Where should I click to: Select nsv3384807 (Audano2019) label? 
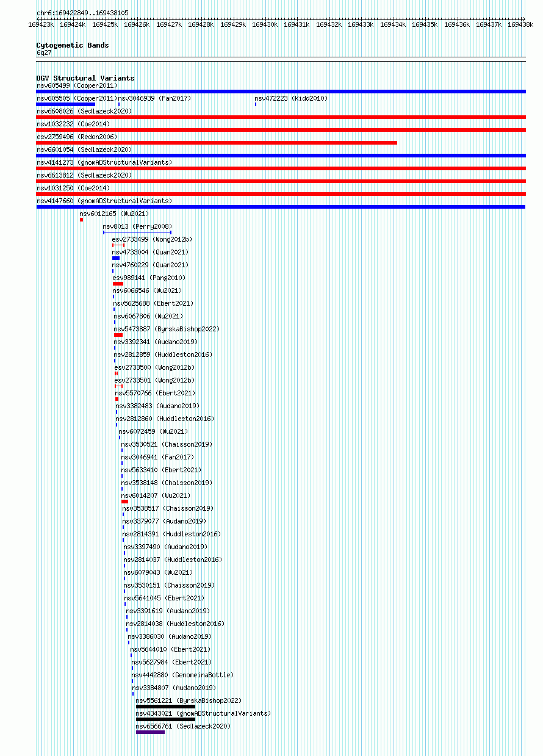[174, 688]
